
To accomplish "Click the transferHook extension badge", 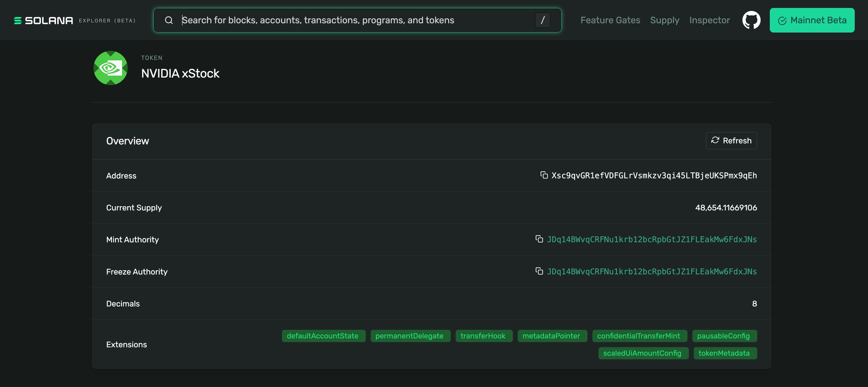I will click(x=483, y=336).
